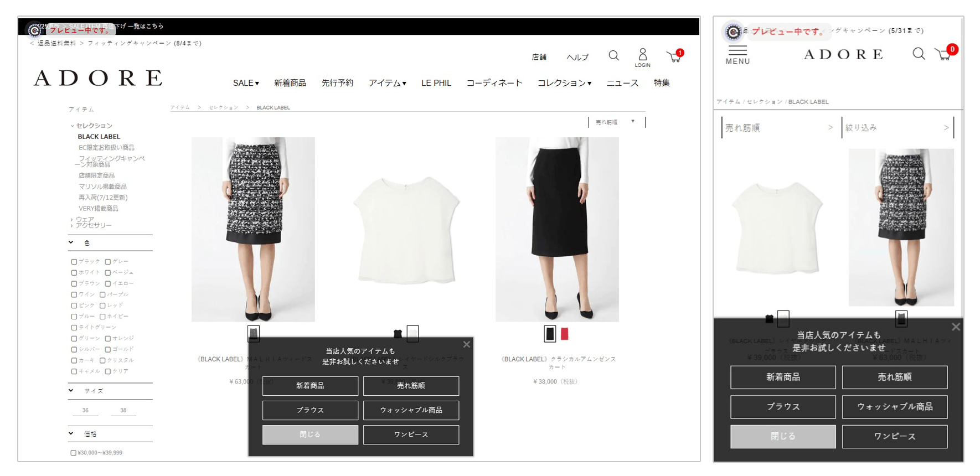The image size is (980, 476).
Task: Go to the LE PHIL menu item
Action: click(436, 83)
